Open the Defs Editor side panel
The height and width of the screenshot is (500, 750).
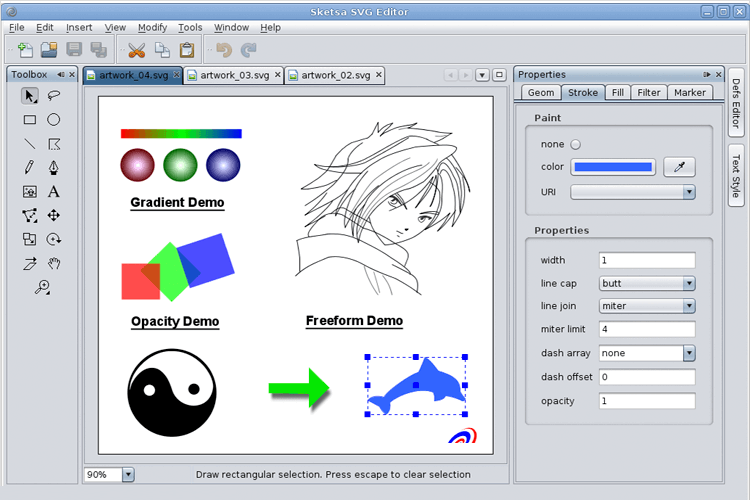pyautogui.click(x=736, y=105)
